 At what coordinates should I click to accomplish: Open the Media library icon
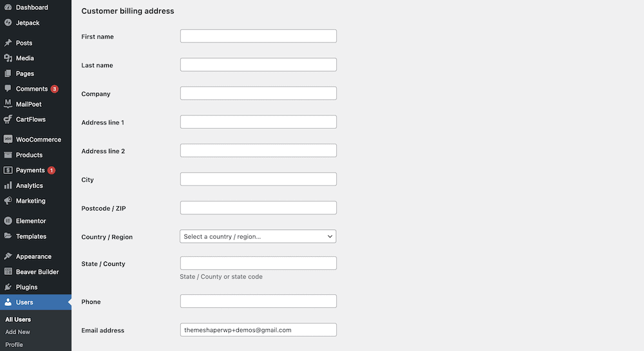coord(8,58)
